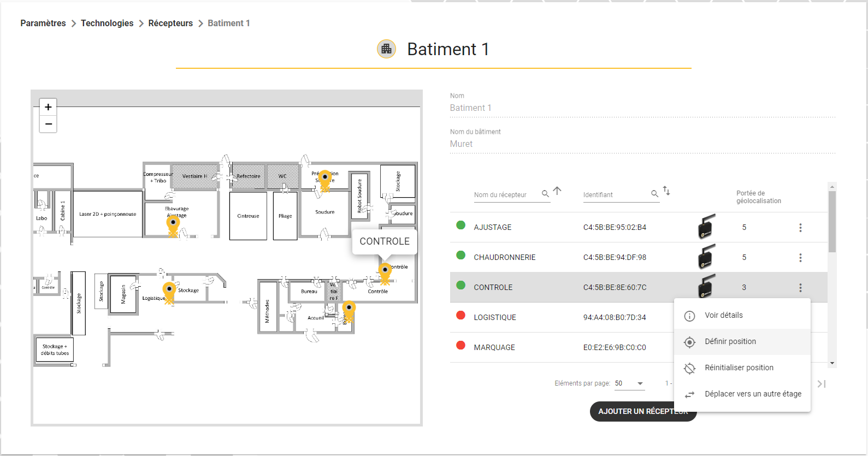Click identifier C4:5B:BE:94:DF:98
The height and width of the screenshot is (456, 868).
[x=615, y=257]
